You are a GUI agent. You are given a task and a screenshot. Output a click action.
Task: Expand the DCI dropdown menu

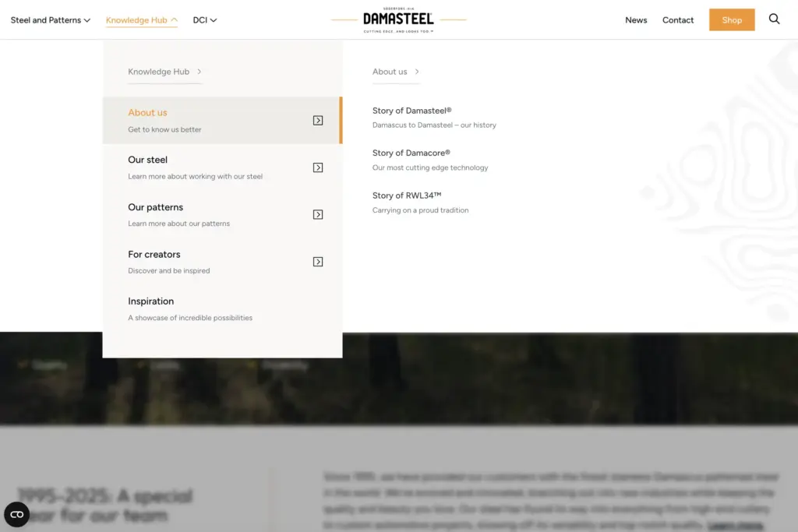click(204, 20)
